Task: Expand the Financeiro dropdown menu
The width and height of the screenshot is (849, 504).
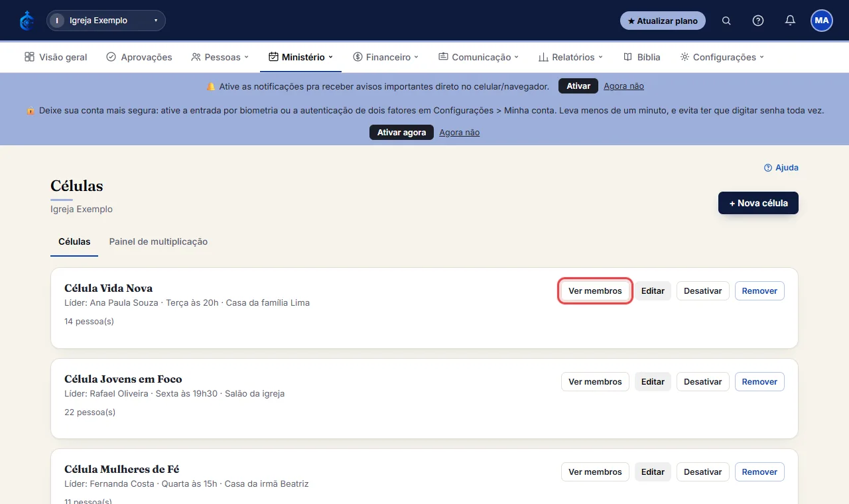Action: pyautogui.click(x=386, y=57)
